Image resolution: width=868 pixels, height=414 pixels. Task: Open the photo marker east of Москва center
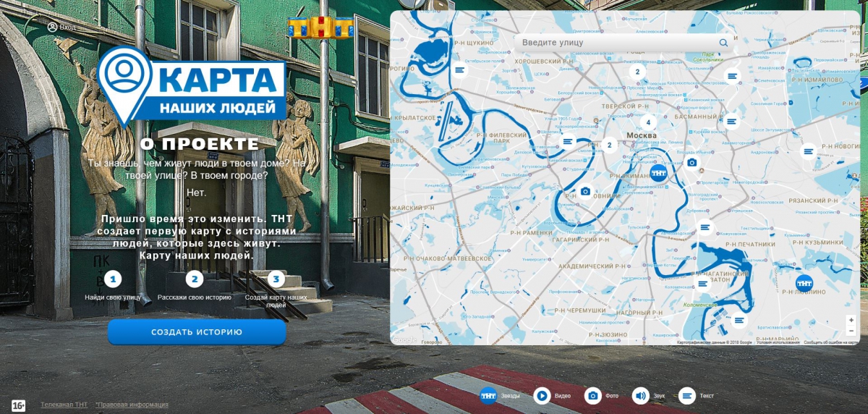click(692, 162)
